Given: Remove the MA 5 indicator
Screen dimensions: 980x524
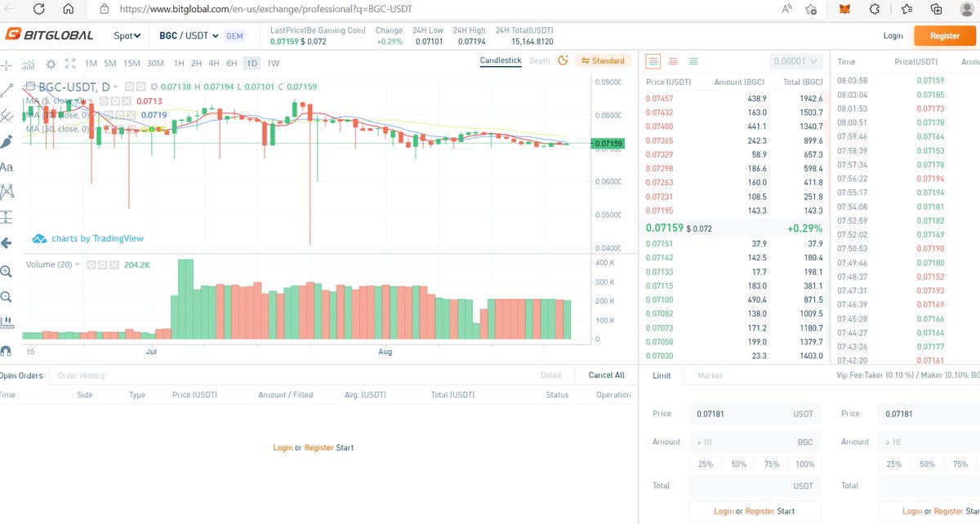Looking at the screenshot, I should tap(127, 101).
